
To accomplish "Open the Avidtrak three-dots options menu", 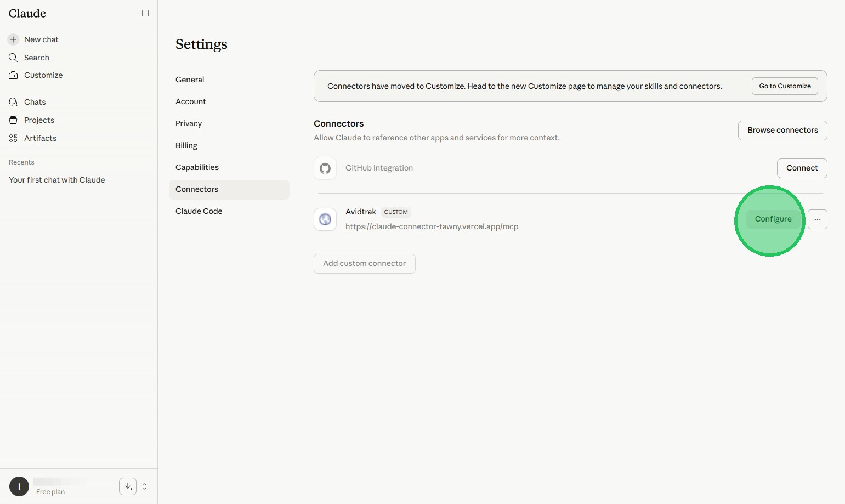I will point(818,219).
